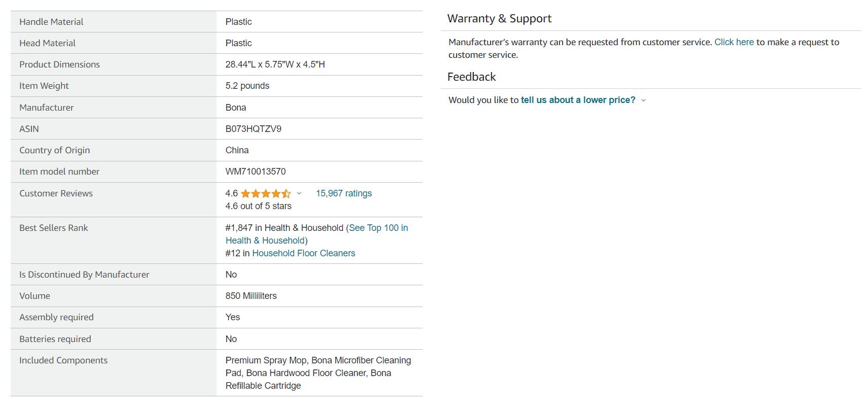This screenshot has height=405, width=868.
Task: Click the Best Sellers Rank row label
Action: [x=53, y=228]
